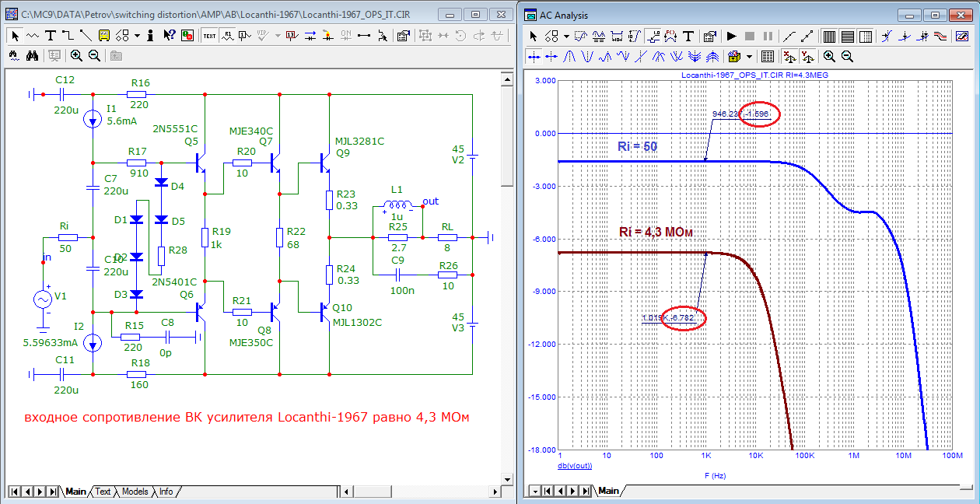The image size is (980, 504).
Task: Switch to the Text page tab
Action: tap(103, 492)
